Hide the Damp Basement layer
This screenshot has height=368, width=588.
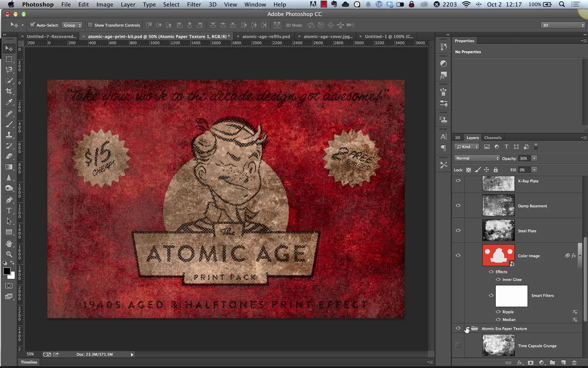[458, 205]
